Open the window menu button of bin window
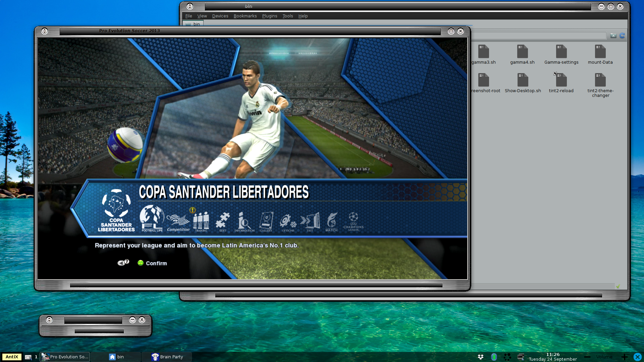 (190, 6)
